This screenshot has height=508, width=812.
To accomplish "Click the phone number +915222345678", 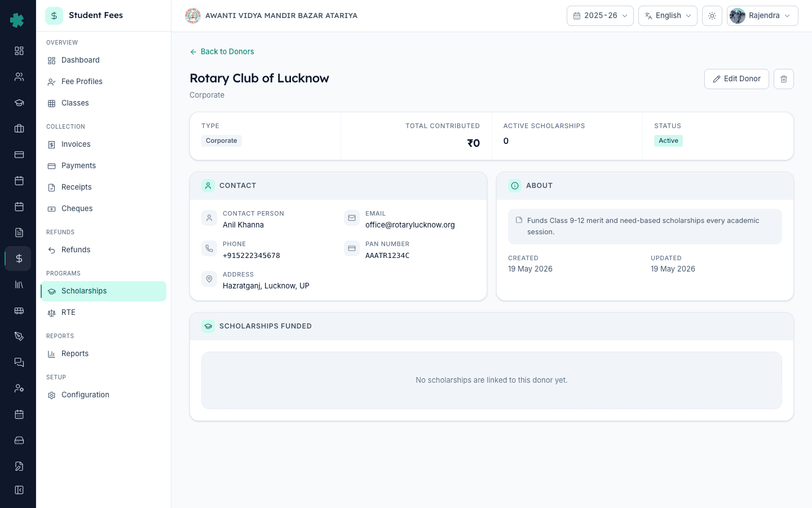I will click(251, 256).
